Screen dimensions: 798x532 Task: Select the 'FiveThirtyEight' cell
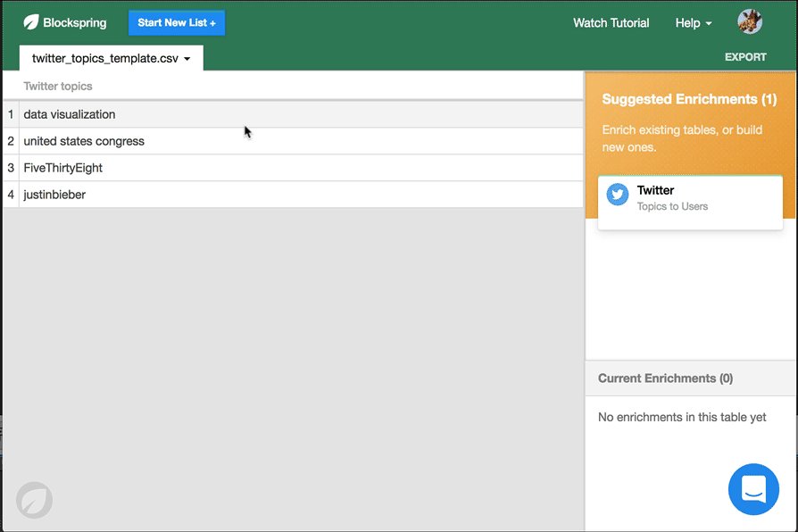(301, 168)
